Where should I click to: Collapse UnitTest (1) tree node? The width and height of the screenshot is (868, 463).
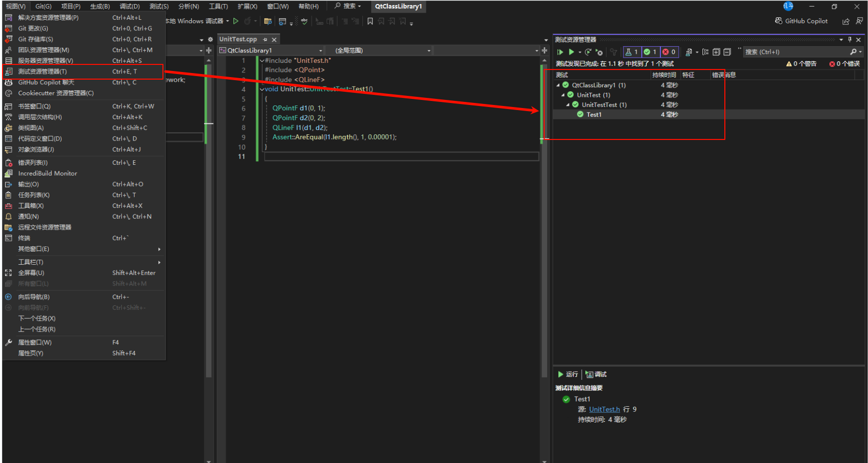[x=563, y=95]
